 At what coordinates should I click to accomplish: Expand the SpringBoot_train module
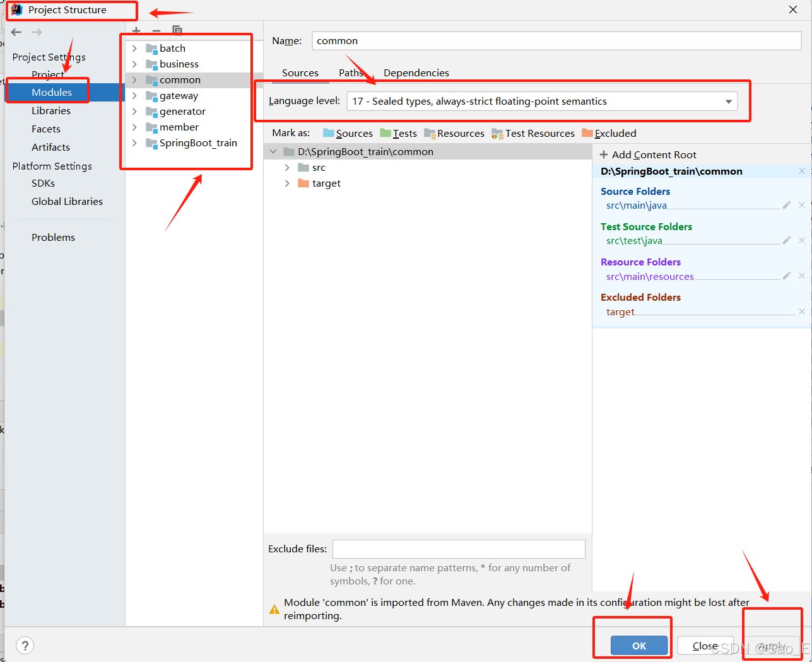click(x=134, y=142)
